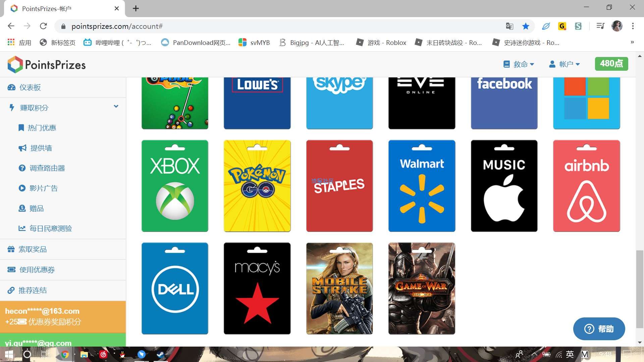Click the 480点 points balance button
The width and height of the screenshot is (644, 362).
tap(611, 64)
